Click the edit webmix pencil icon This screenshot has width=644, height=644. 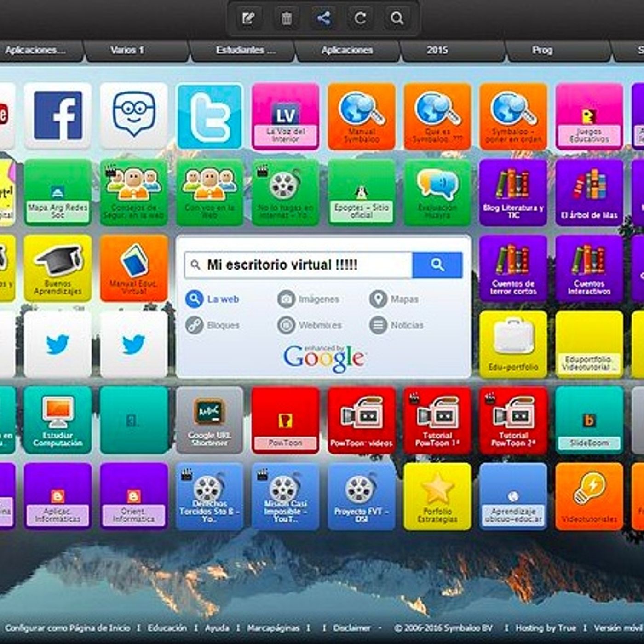pyautogui.click(x=248, y=18)
